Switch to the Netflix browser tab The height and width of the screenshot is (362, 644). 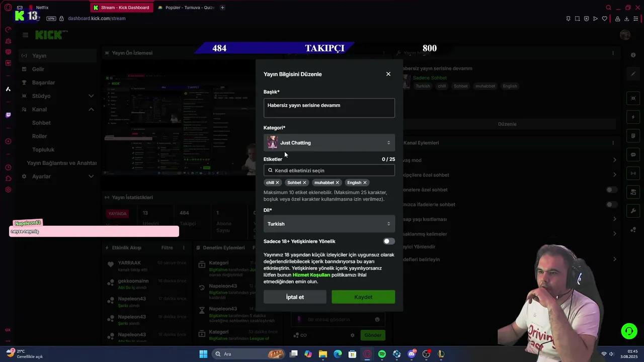click(x=42, y=8)
